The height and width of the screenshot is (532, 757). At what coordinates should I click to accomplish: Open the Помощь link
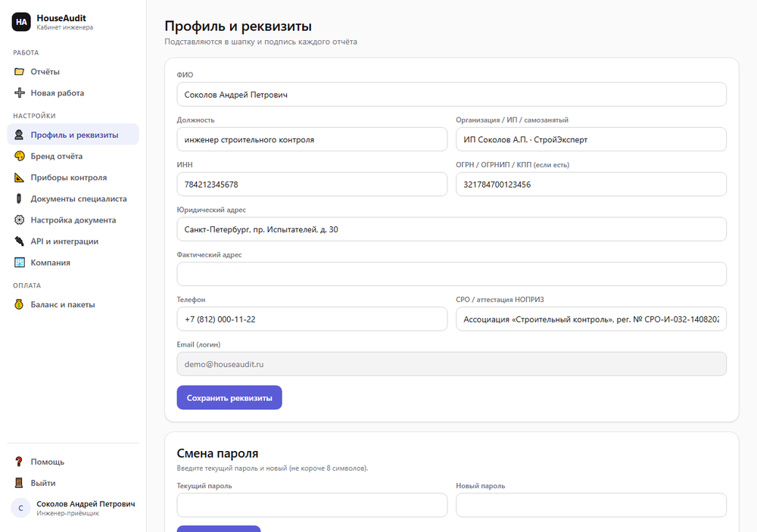(73, 462)
